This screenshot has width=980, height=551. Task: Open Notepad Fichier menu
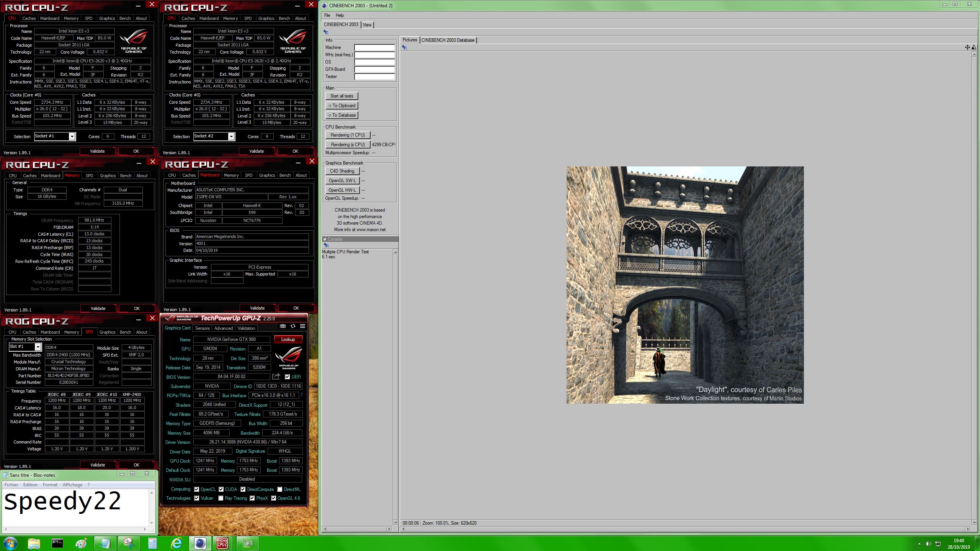[x=11, y=485]
